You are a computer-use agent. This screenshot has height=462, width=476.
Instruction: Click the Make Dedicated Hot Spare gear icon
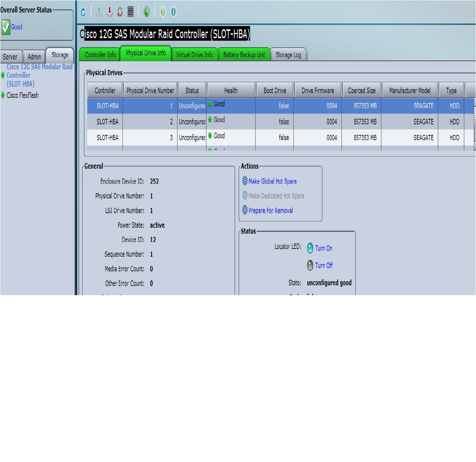[245, 195]
